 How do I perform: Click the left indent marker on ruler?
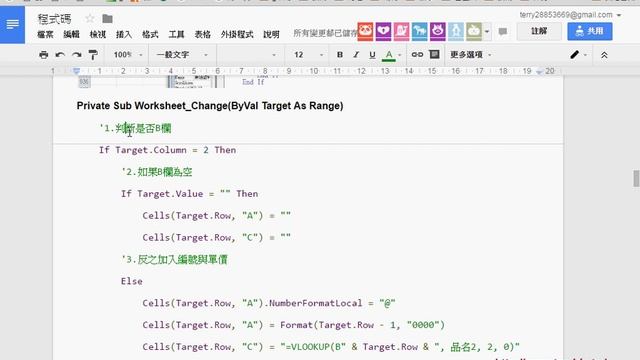76,71
